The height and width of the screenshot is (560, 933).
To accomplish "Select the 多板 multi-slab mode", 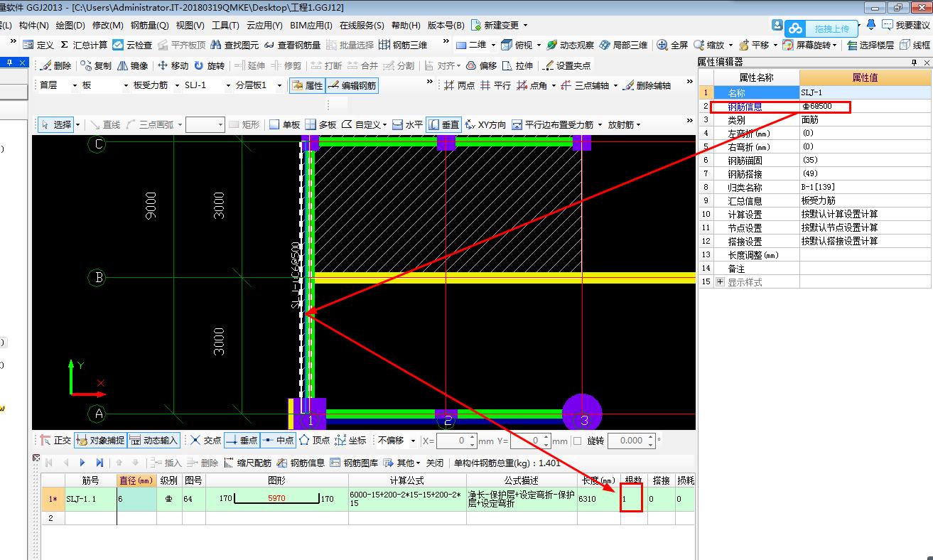I will [320, 124].
